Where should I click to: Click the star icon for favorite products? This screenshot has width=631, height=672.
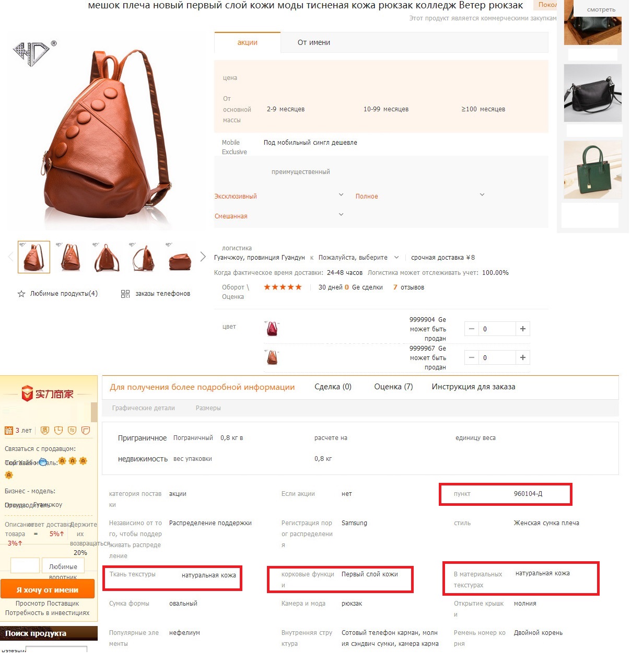(x=21, y=294)
